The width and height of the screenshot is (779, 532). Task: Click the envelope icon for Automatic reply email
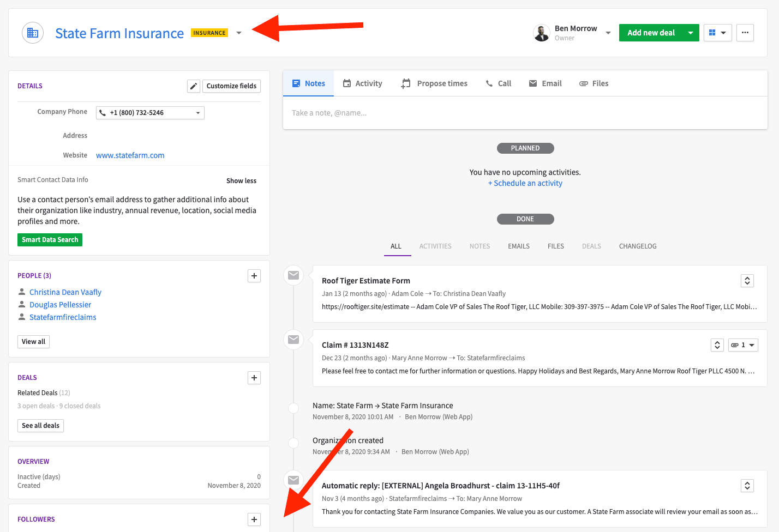tap(293, 480)
